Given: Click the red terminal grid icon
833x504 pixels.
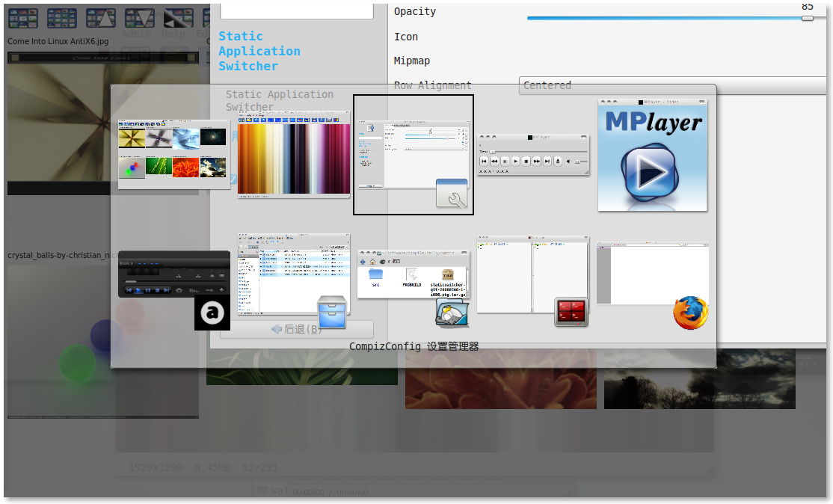Looking at the screenshot, I should click(571, 312).
